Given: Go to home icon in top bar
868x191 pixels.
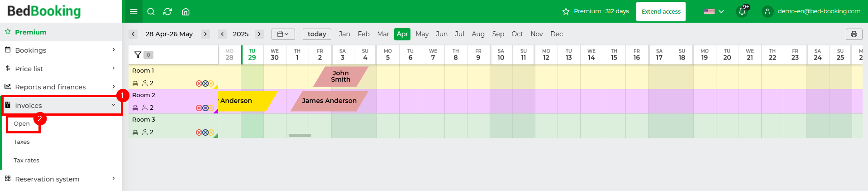Looking at the screenshot, I should click(186, 11).
